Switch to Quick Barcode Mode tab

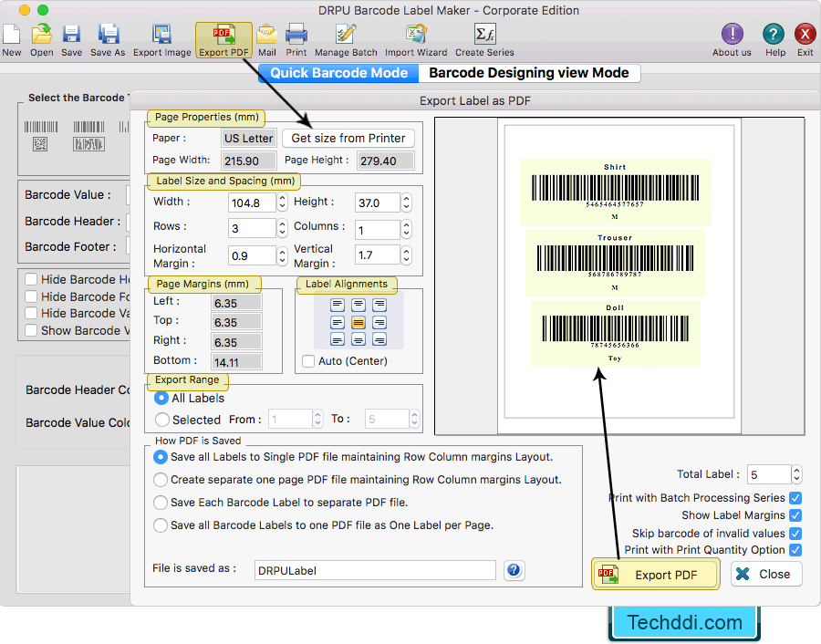pyautogui.click(x=338, y=73)
